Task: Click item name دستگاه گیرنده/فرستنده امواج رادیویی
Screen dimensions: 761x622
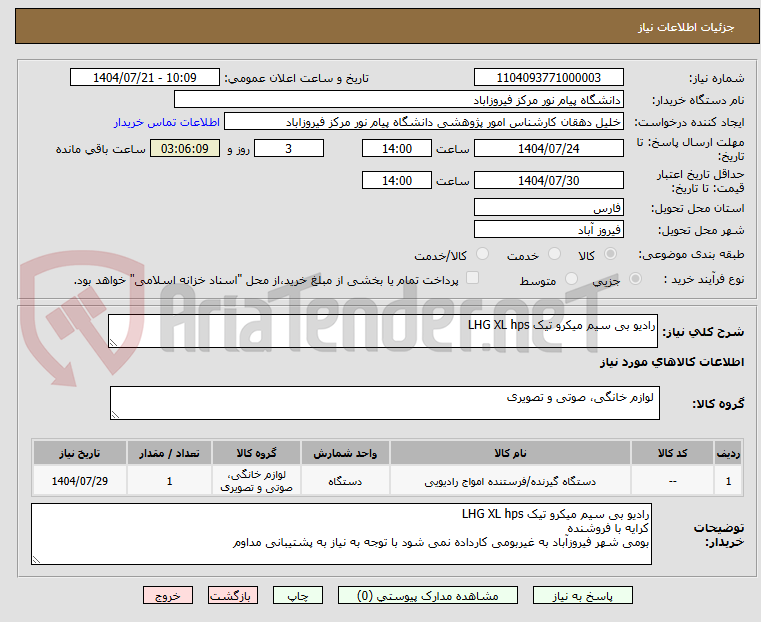Action: coord(510,481)
